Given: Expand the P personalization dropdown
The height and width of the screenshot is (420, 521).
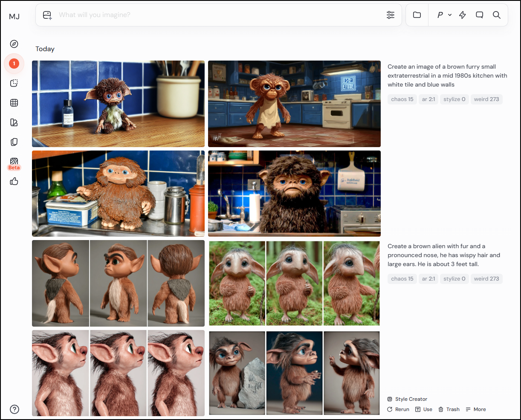Looking at the screenshot, I should point(444,15).
